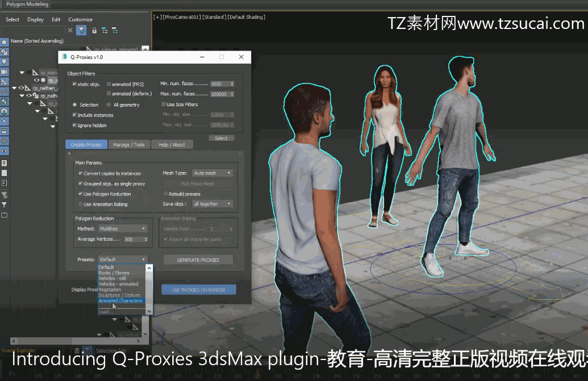Open Mesh Type Auto mesh dropdown
The image size is (588, 381).
(x=212, y=173)
